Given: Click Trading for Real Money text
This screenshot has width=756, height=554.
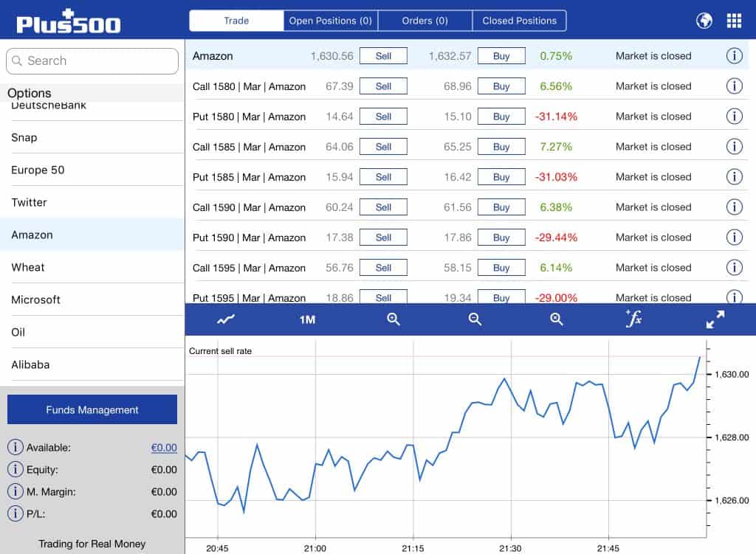Looking at the screenshot, I should tap(92, 544).
